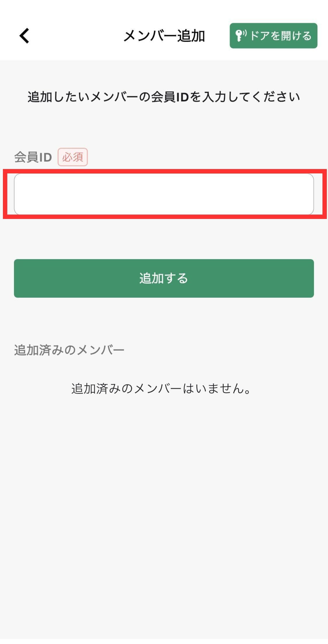The width and height of the screenshot is (328, 644).
Task: Go back with the left chevron arrow
Action: click(24, 36)
